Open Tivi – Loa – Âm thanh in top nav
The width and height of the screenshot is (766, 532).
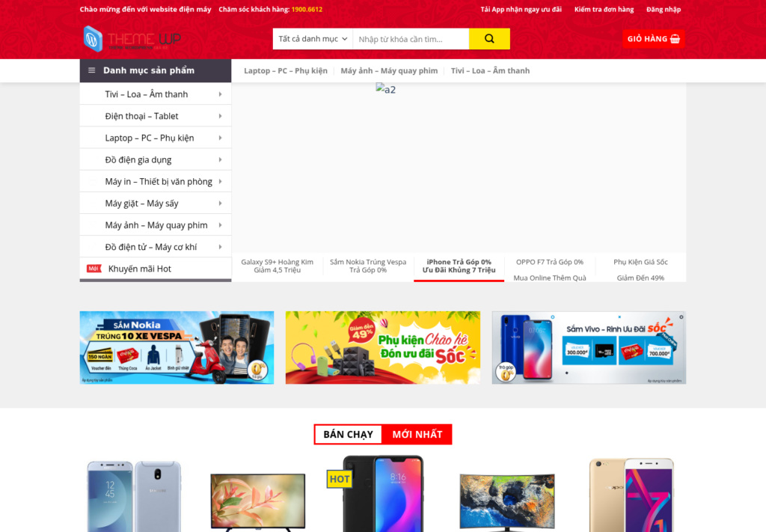tap(490, 70)
